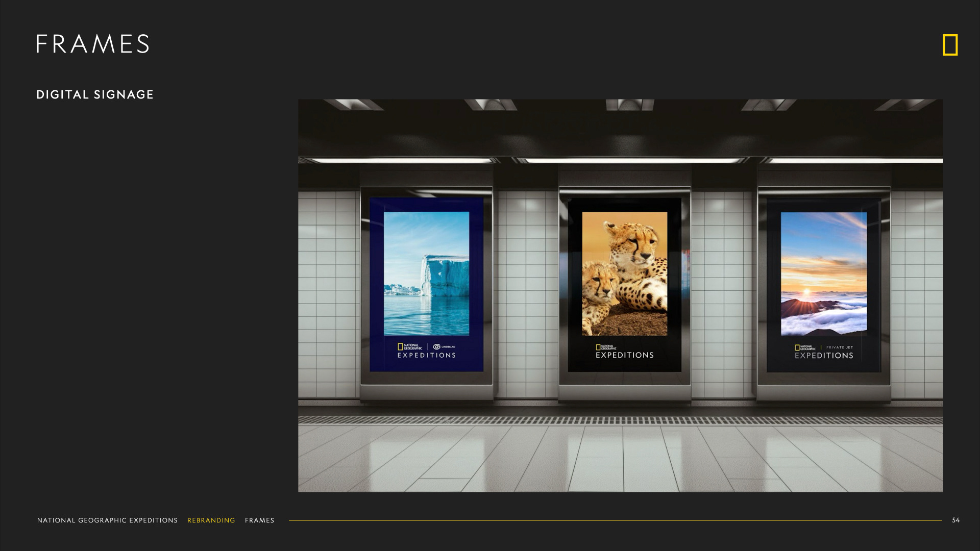Select the iceberg poster image
The width and height of the screenshot is (980, 551).
(x=426, y=273)
